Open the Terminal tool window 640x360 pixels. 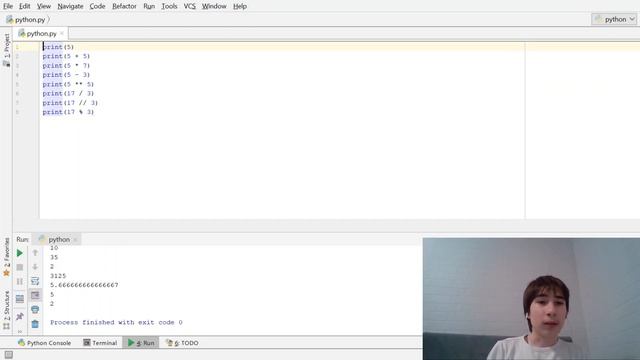(x=100, y=343)
